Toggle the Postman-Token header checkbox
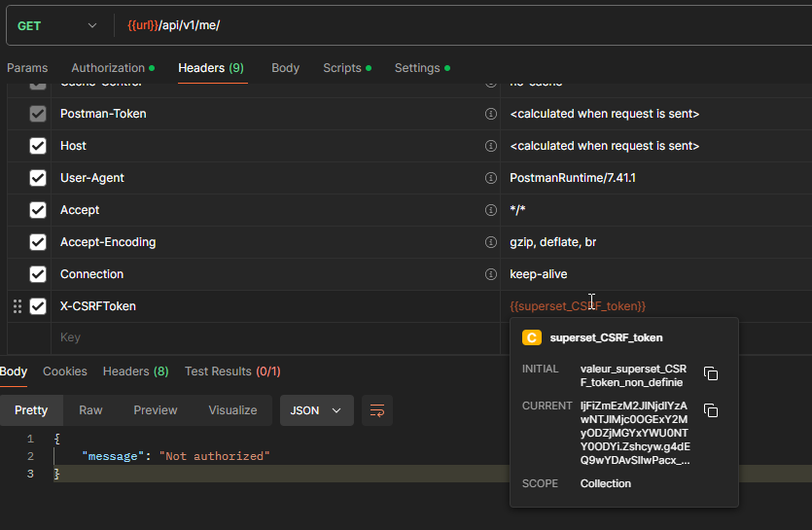 tap(38, 114)
